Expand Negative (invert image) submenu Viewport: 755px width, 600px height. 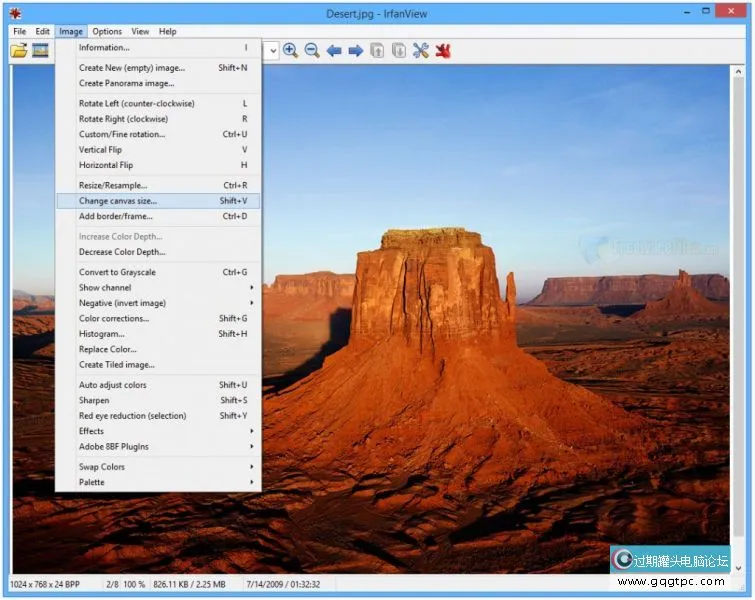click(158, 303)
